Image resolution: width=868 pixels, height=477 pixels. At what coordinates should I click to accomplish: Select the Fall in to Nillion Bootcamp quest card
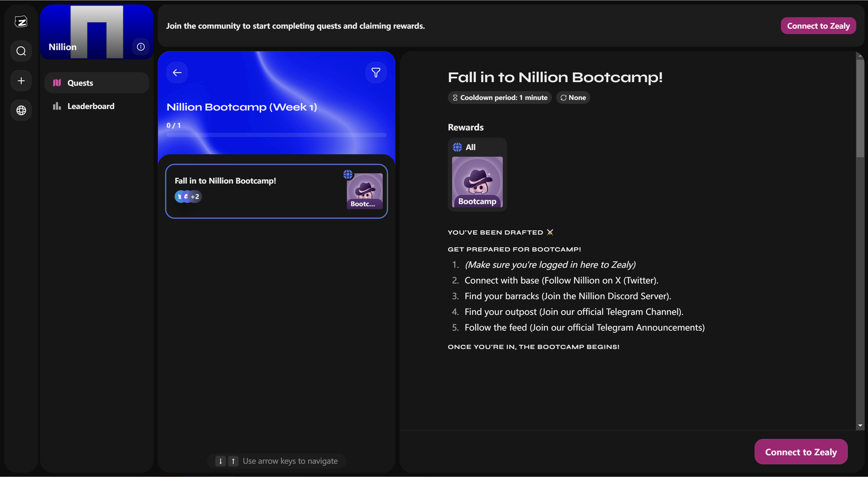276,191
